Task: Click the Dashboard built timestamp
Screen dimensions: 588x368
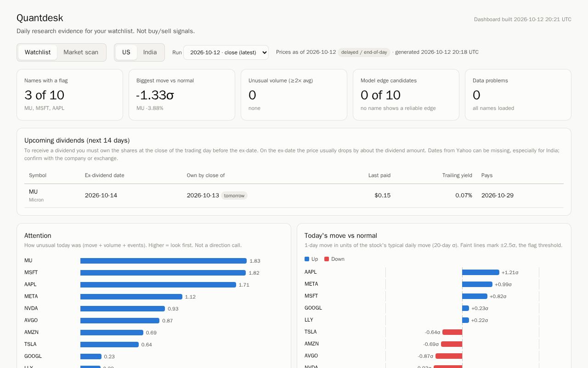Action: coord(523,19)
